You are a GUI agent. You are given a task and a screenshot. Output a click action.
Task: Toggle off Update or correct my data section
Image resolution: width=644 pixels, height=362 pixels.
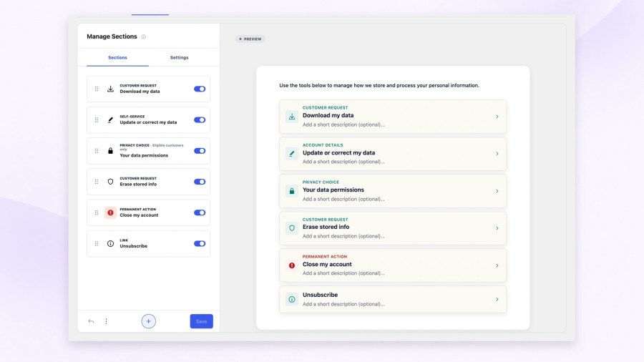[200, 120]
